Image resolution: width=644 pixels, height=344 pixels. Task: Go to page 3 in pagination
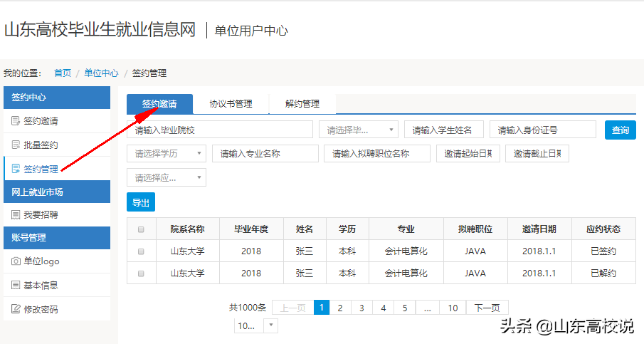point(361,308)
